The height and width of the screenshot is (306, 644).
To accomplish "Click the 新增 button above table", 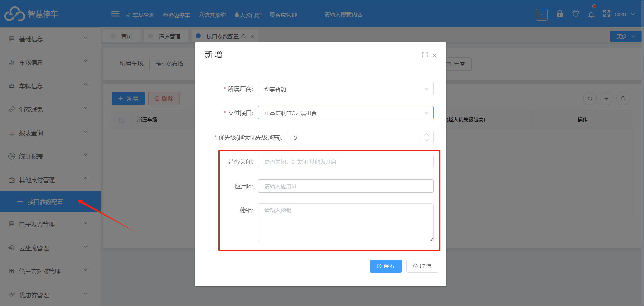I will [128, 99].
